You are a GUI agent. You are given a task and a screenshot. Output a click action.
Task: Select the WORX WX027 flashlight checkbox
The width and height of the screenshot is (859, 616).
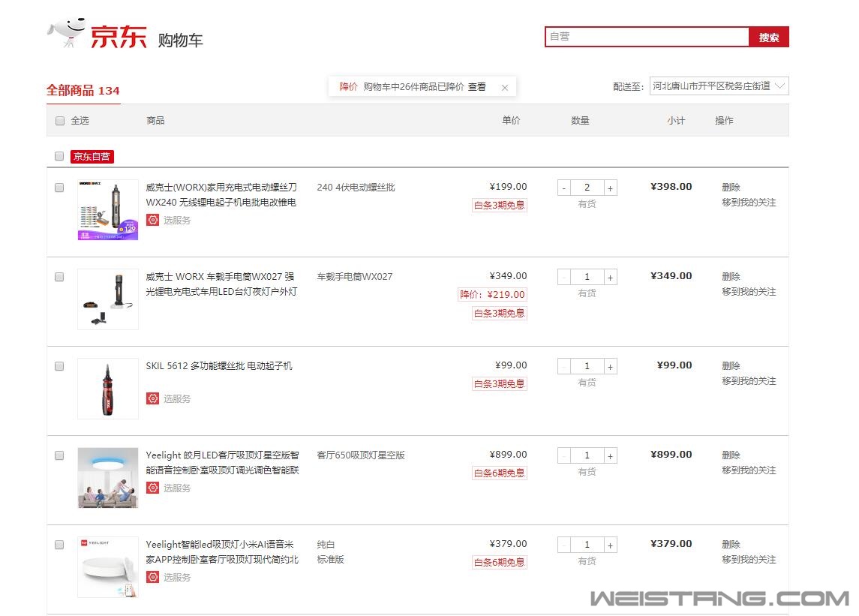pyautogui.click(x=59, y=277)
